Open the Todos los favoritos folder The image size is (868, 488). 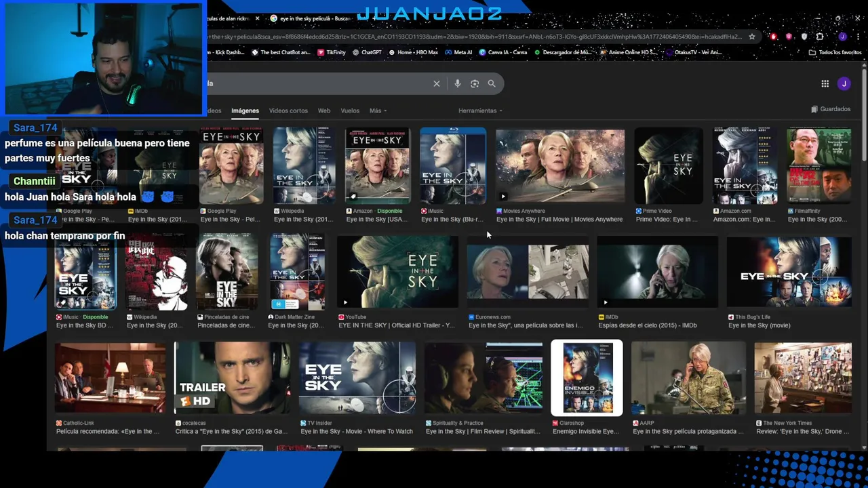pyautogui.click(x=835, y=52)
